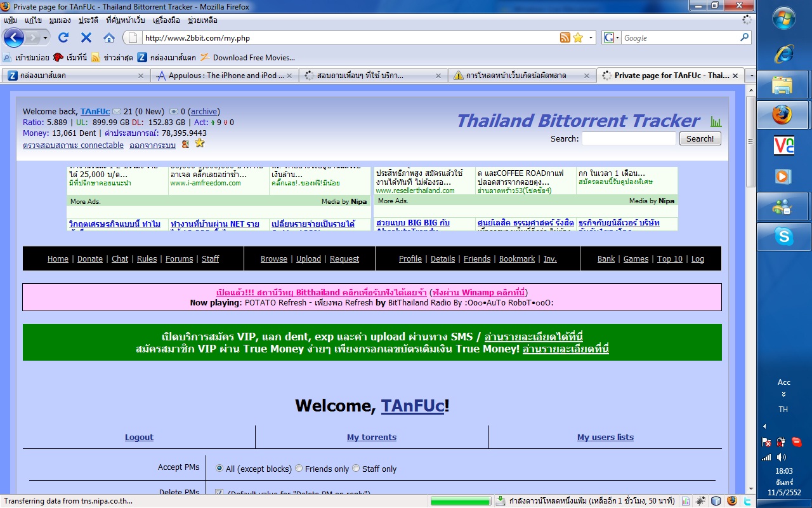Open the Bank link in the nav bar
This screenshot has height=508, width=812.
pyautogui.click(x=606, y=259)
